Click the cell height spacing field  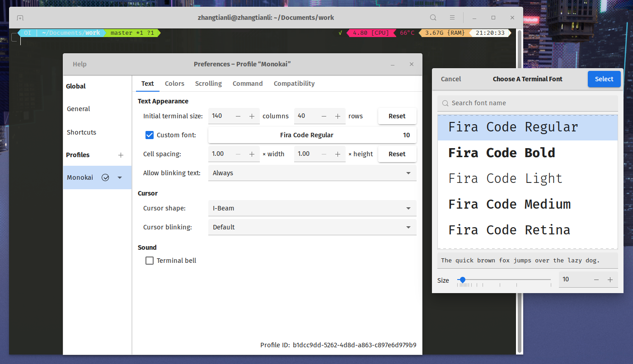coord(306,154)
